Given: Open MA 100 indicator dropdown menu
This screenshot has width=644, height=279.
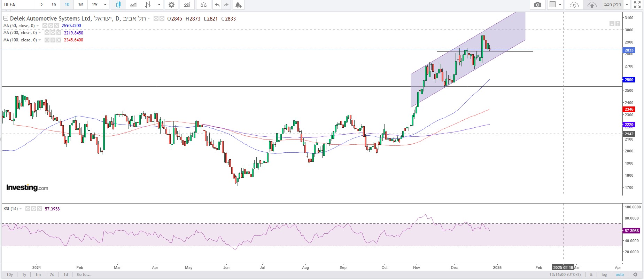Looking at the screenshot, I should click(x=40, y=40).
